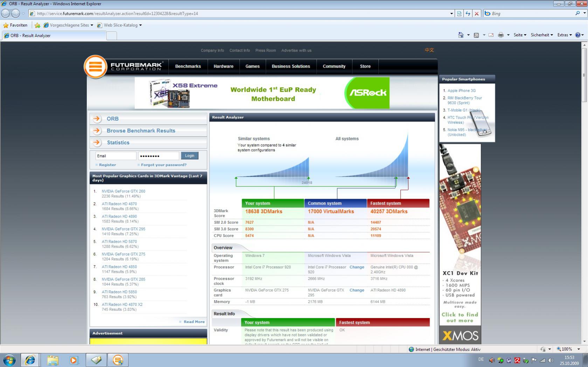Open the Hardware site menu

[x=223, y=66]
